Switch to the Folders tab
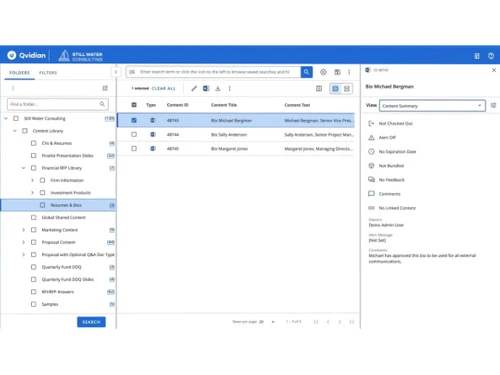This screenshot has width=500, height=375. 19,73
